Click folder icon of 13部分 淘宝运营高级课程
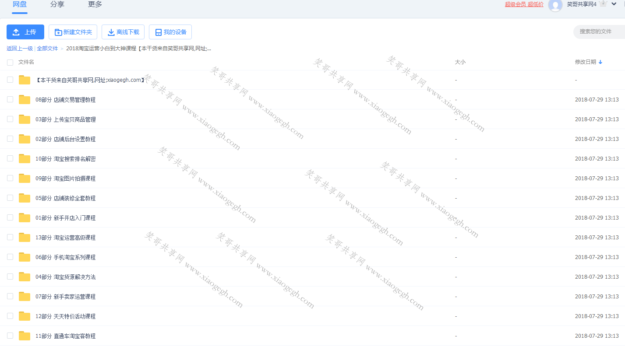 [x=25, y=238]
